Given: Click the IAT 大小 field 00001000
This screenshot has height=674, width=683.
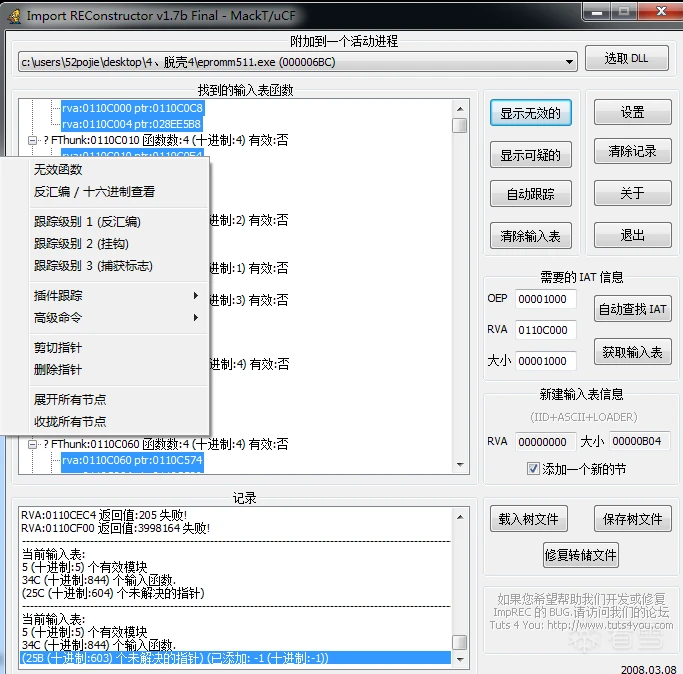Looking at the screenshot, I should pos(546,361).
